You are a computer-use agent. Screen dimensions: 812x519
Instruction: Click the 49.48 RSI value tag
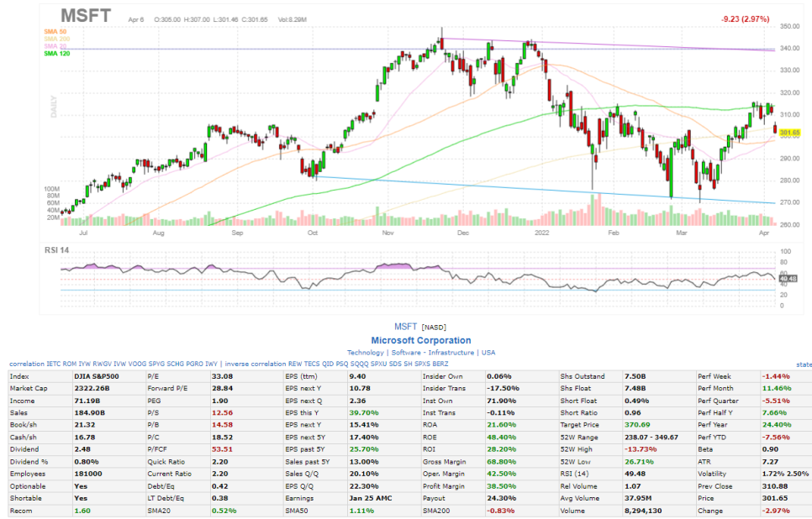coord(788,279)
